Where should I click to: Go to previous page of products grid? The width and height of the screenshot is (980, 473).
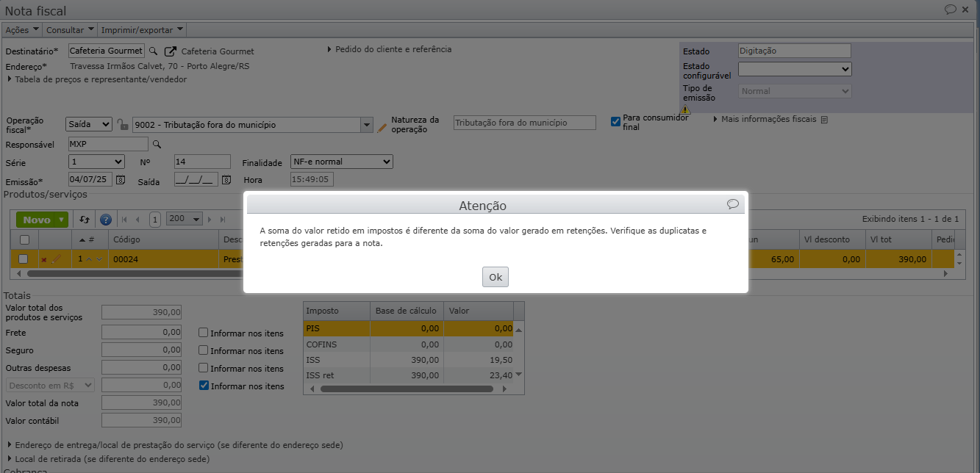pyautogui.click(x=137, y=220)
